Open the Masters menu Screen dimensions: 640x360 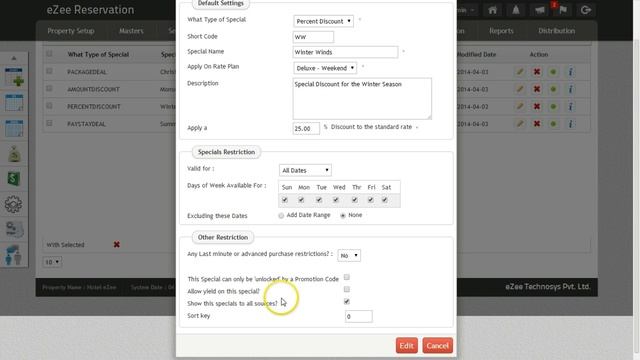click(131, 31)
